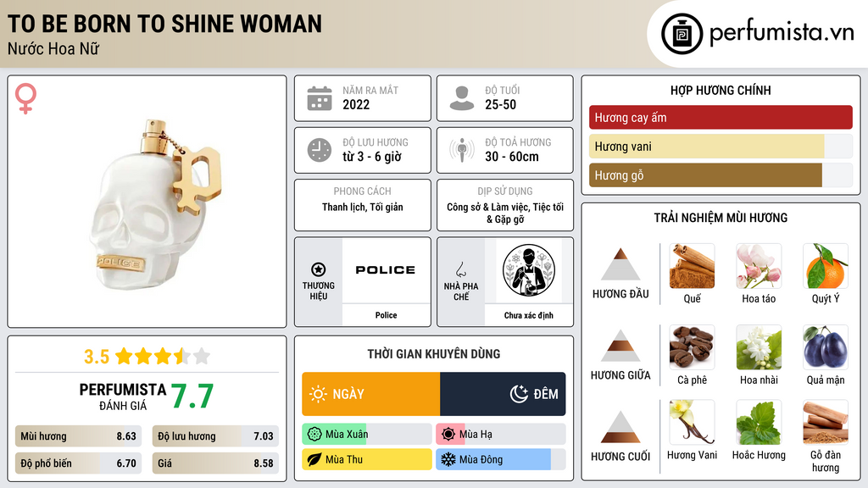The height and width of the screenshot is (488, 868).
Task: Click the red Hương cay ấm accord bar
Action: click(721, 117)
